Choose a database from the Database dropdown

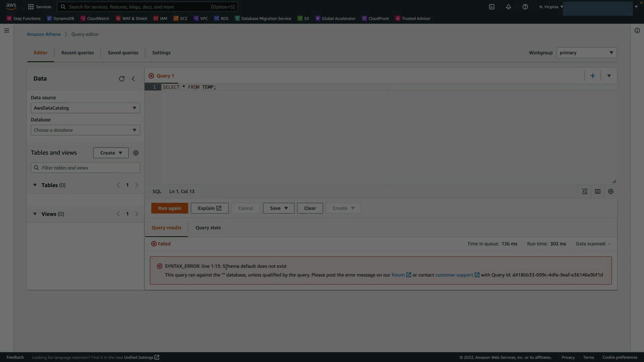[x=85, y=130]
